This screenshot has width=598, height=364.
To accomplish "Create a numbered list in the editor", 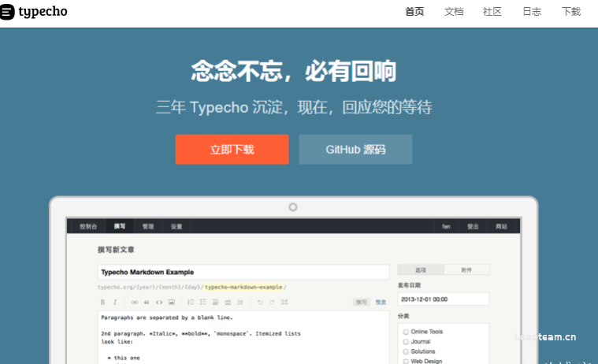I will tap(191, 303).
